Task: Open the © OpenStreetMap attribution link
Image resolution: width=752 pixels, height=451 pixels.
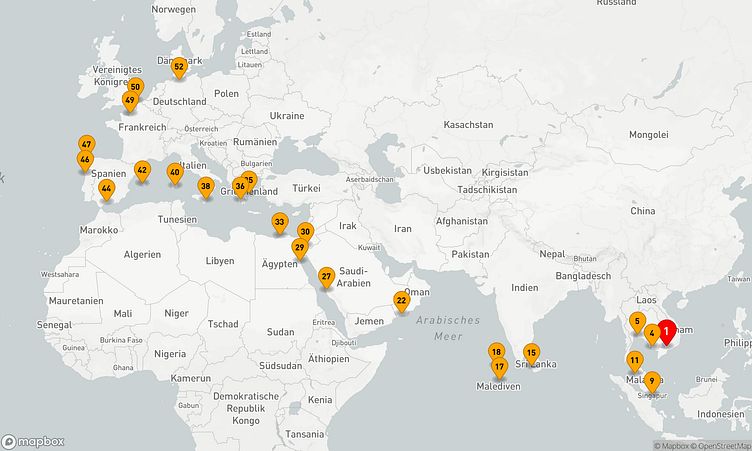Action: pos(726,446)
